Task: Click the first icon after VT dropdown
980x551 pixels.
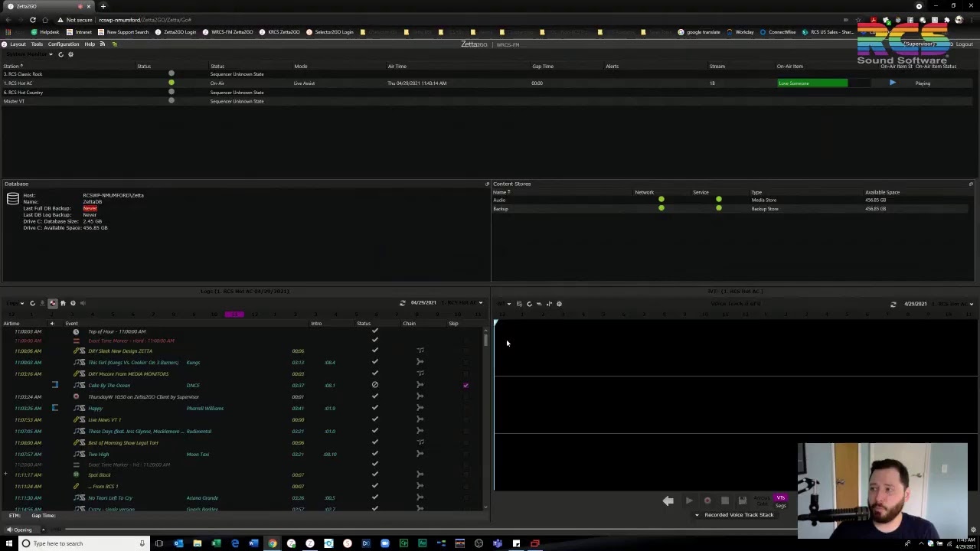Action: 519,304
